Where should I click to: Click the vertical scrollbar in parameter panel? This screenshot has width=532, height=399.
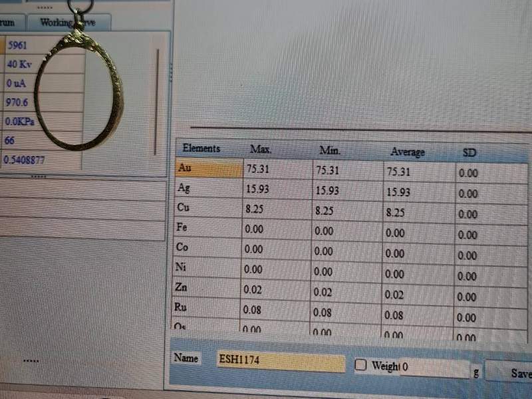point(157,100)
